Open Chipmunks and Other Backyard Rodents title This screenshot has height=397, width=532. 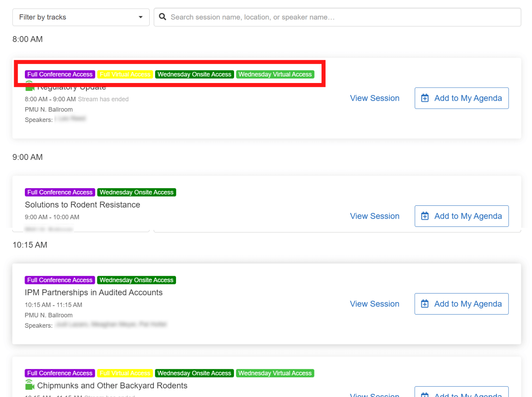(x=112, y=385)
